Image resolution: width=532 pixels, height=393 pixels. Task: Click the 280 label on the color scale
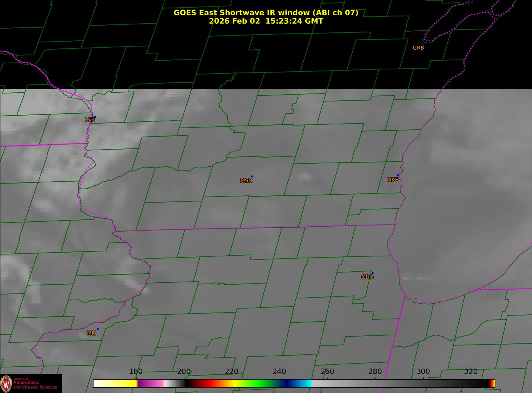point(375,371)
